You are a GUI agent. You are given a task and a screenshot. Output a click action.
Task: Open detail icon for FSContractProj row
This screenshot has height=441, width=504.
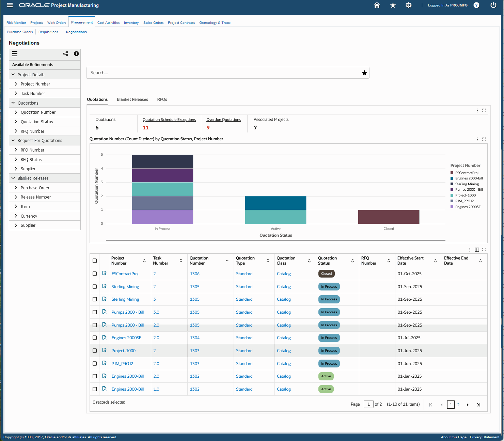coord(105,273)
